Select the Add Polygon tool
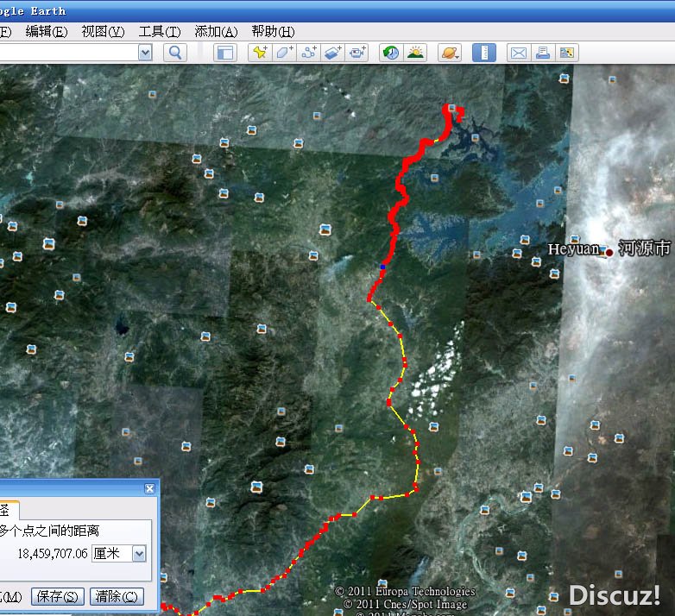Viewport: 675px width, 616px height. point(284,53)
